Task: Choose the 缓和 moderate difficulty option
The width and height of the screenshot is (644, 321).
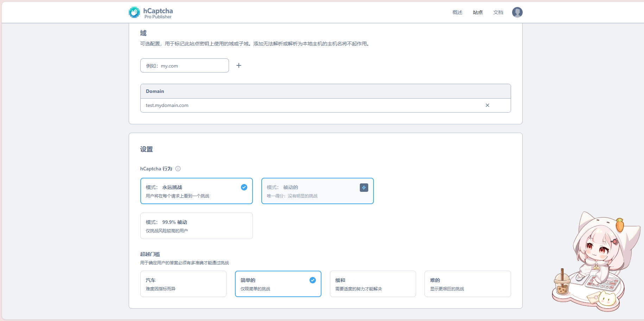Action: pyautogui.click(x=372, y=284)
